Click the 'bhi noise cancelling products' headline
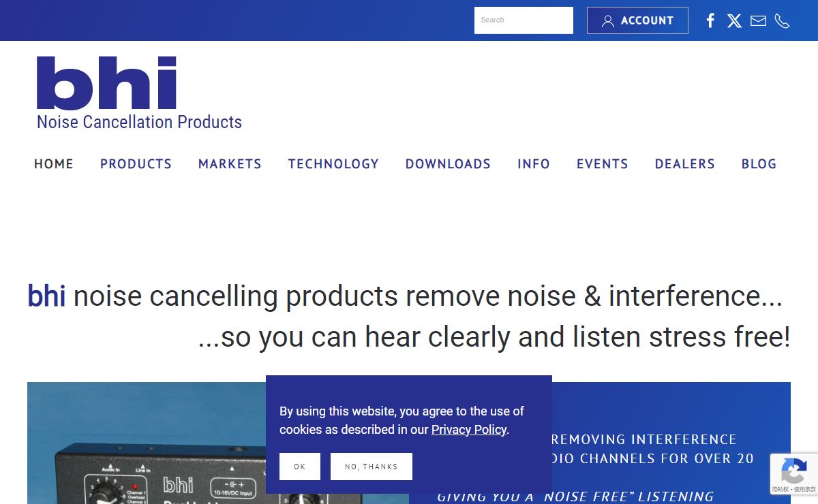 point(405,296)
